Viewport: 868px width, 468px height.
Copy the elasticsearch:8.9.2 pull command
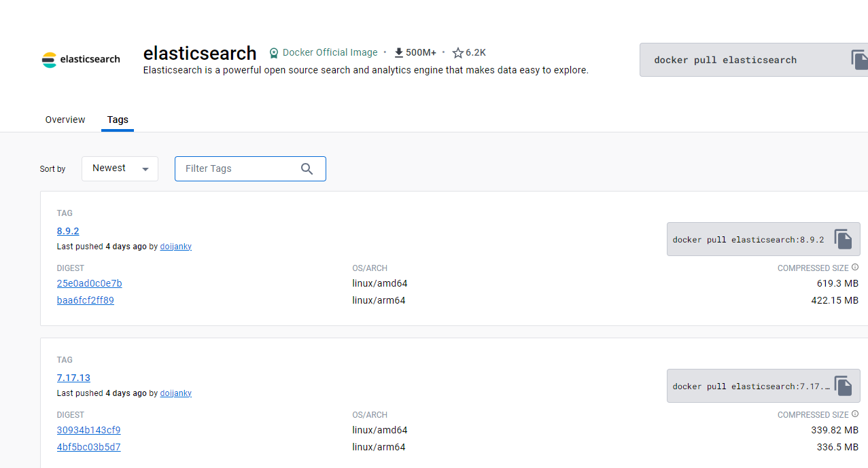843,239
